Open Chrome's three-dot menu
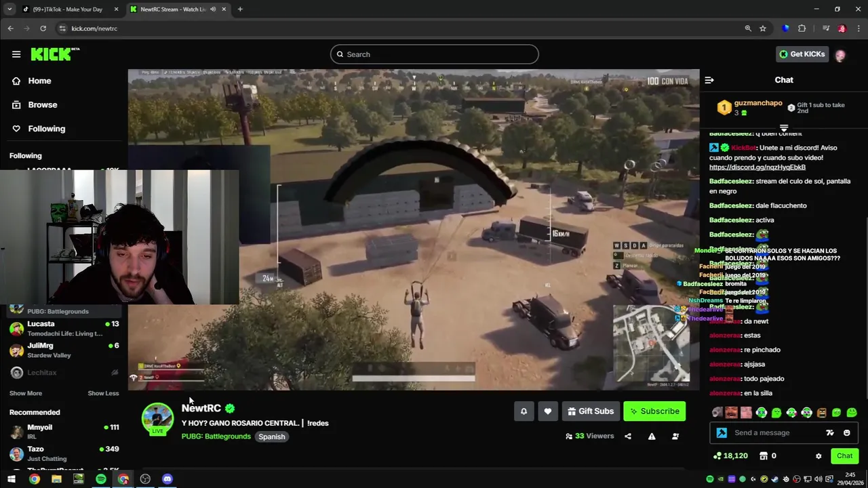This screenshot has width=868, height=488. [x=859, y=28]
